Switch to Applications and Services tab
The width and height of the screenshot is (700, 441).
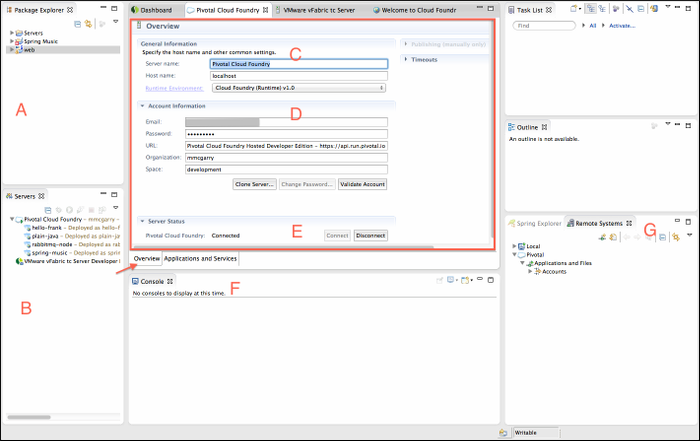200,258
